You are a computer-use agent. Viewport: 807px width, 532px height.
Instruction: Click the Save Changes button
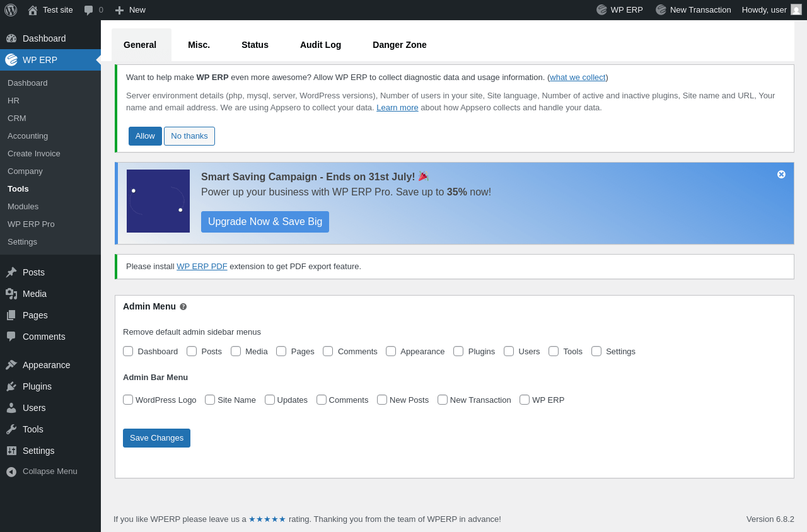pos(156,438)
